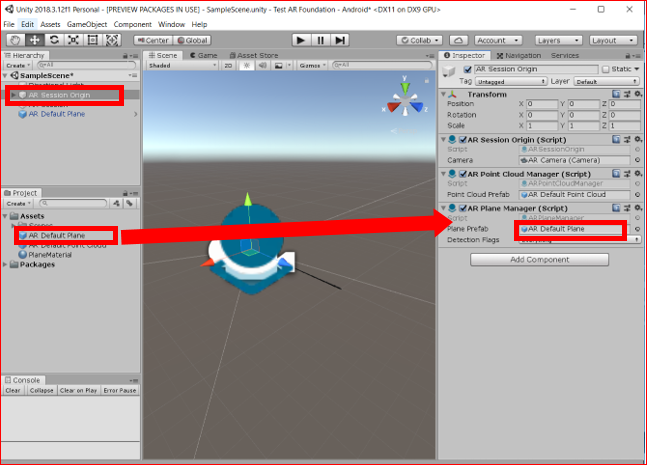Click the Hierarchy search field
Image resolution: width=647 pixels, height=465 pixels.
pyautogui.click(x=86, y=65)
